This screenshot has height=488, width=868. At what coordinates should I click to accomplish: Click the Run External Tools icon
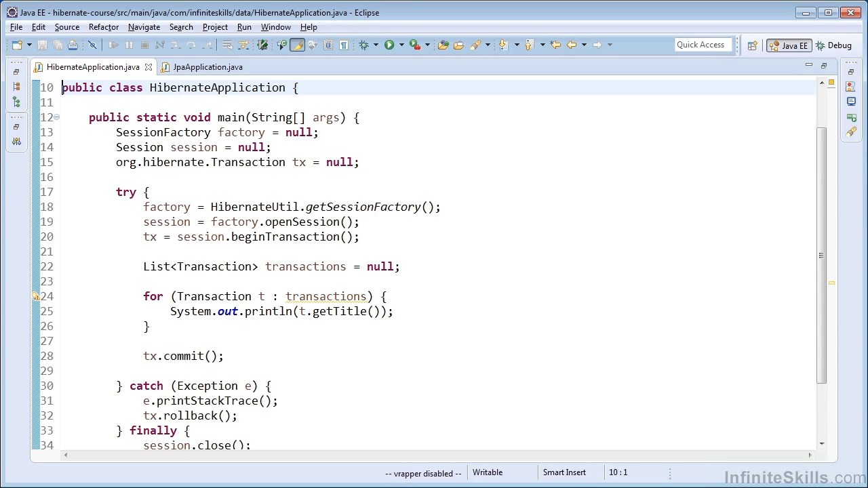(415, 45)
